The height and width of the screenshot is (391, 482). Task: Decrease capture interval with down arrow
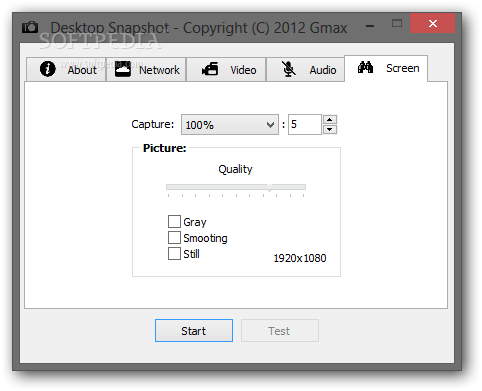coord(330,129)
